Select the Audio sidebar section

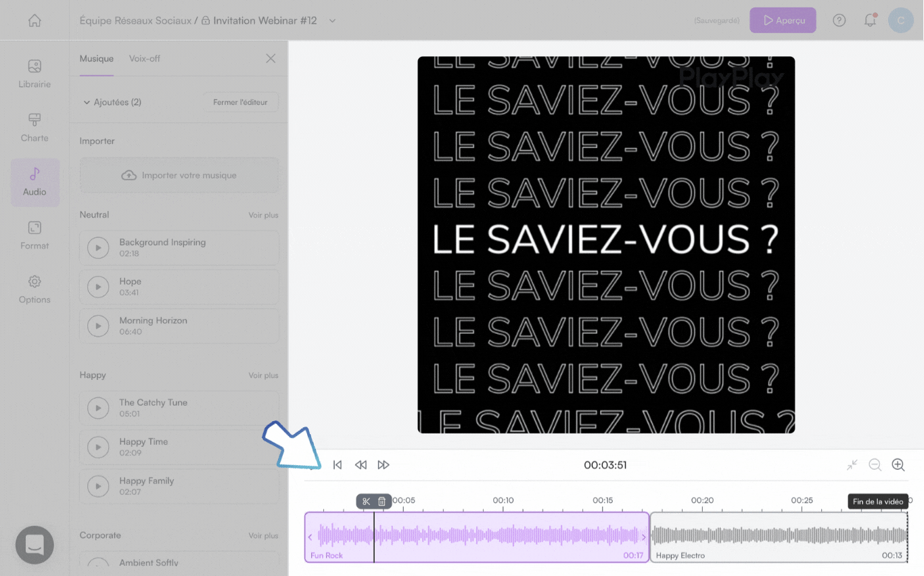[34, 182]
